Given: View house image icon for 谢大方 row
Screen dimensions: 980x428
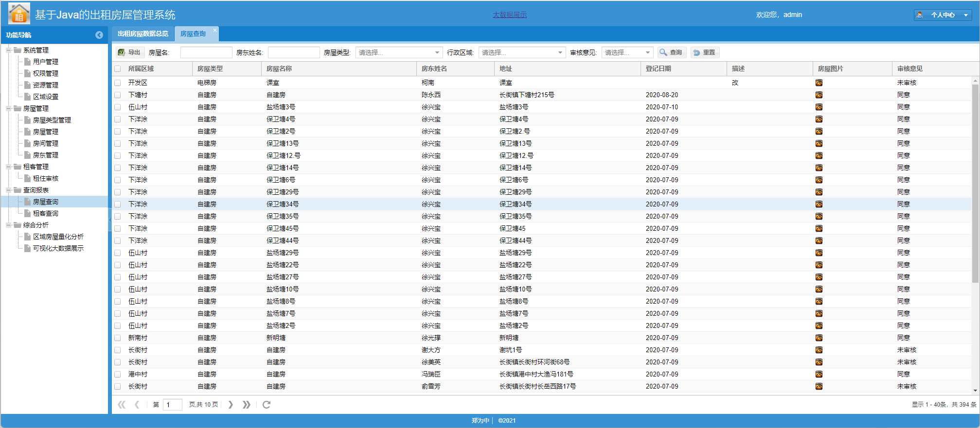Looking at the screenshot, I should (819, 350).
